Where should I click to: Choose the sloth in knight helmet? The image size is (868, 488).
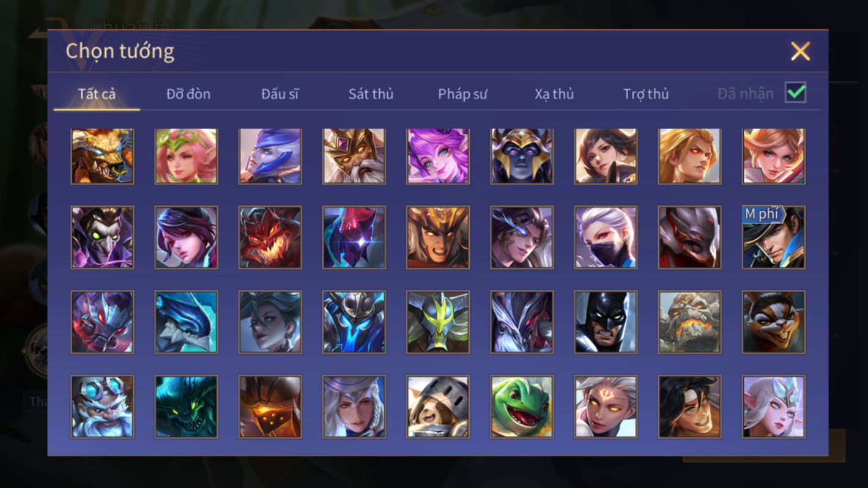pos(438,407)
